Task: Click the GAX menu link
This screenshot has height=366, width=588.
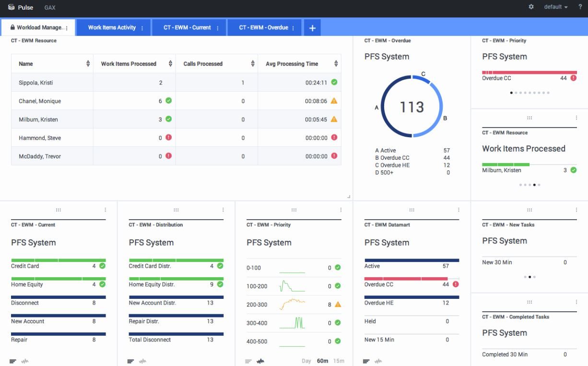Action: click(49, 7)
